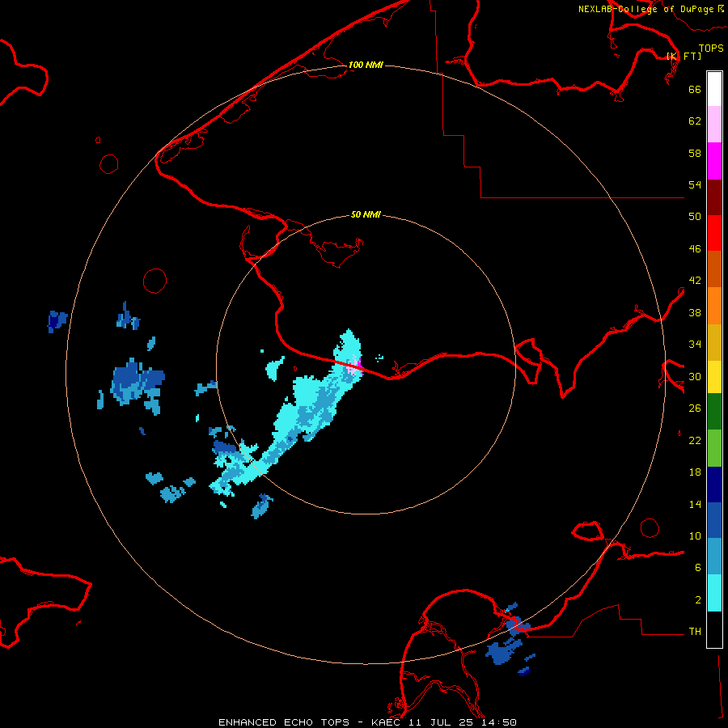Select the dark red legend swatch
Image resolution: width=728 pixels, height=728 pixels.
coord(714,197)
